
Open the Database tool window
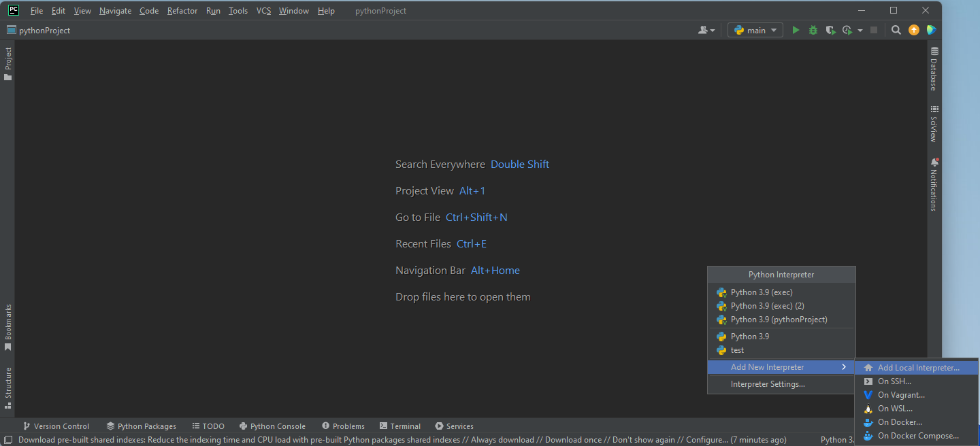click(934, 69)
